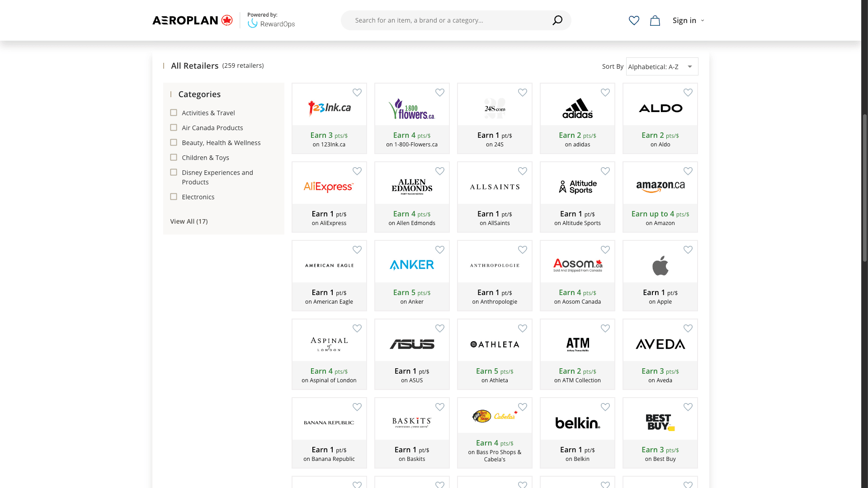
Task: Open the Sort By Alphabetical dropdown
Action: click(x=662, y=66)
